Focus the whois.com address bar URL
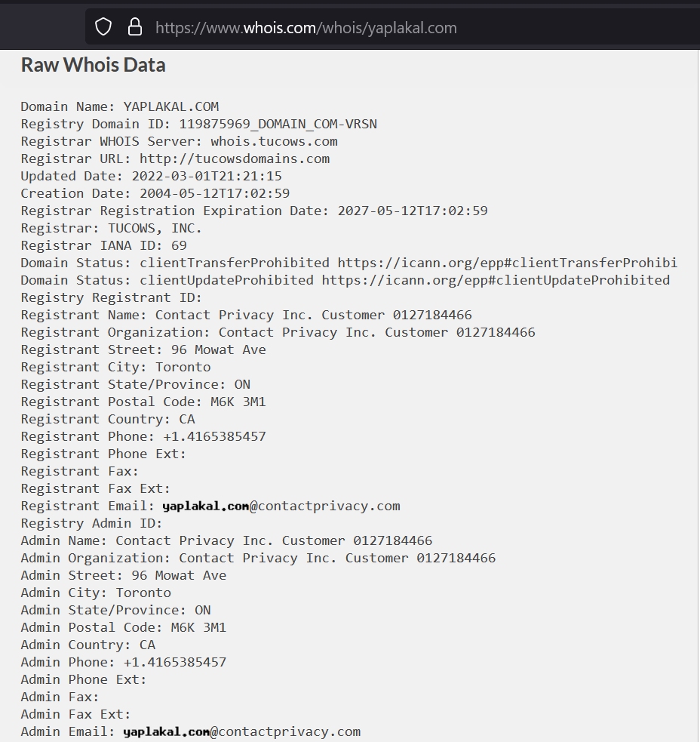 click(306, 27)
